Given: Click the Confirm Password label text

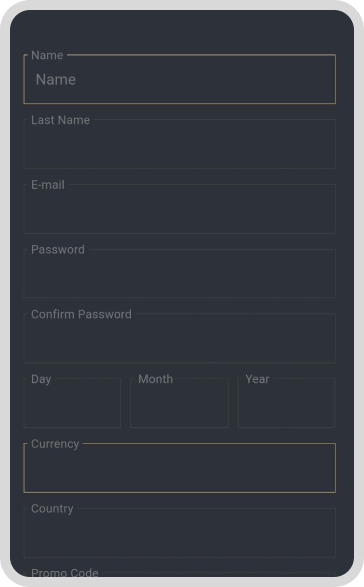Looking at the screenshot, I should (81, 314).
